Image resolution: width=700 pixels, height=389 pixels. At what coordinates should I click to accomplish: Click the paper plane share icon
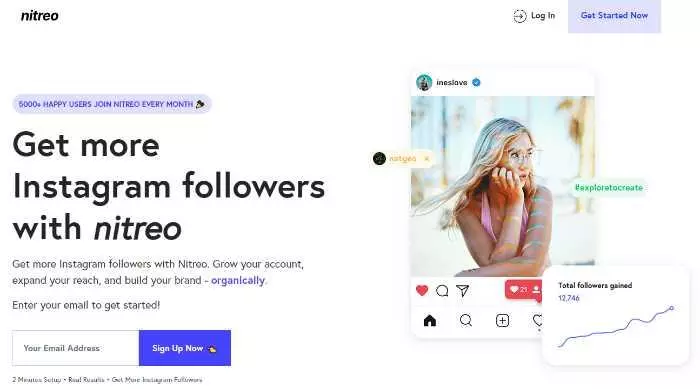coord(463,291)
